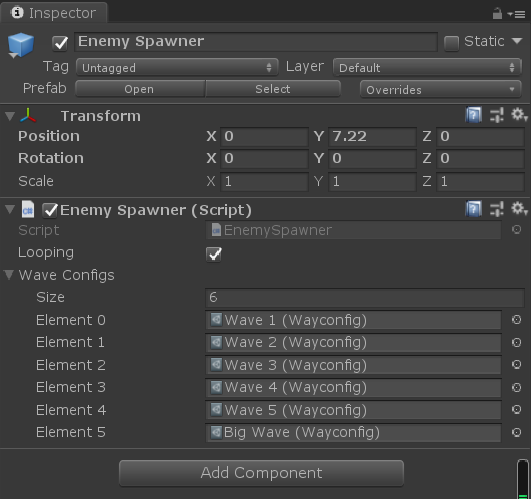
Task: Click the prefab Open button
Action: [x=140, y=89]
